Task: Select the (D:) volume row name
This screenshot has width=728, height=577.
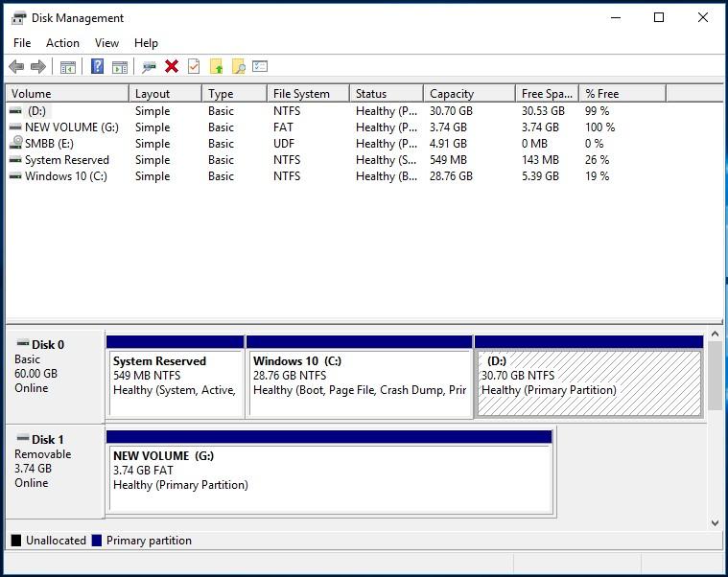Action: click(x=36, y=111)
